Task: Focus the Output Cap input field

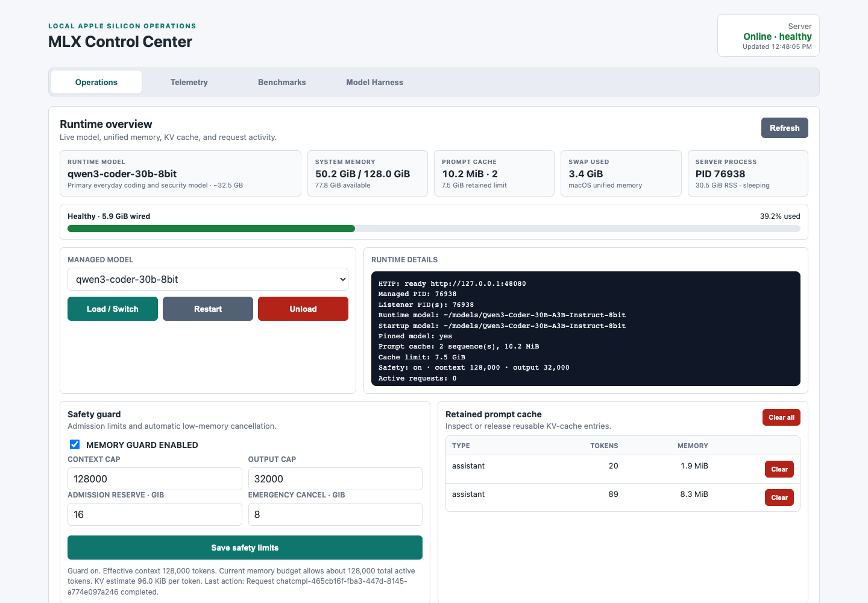Action: 335,479
